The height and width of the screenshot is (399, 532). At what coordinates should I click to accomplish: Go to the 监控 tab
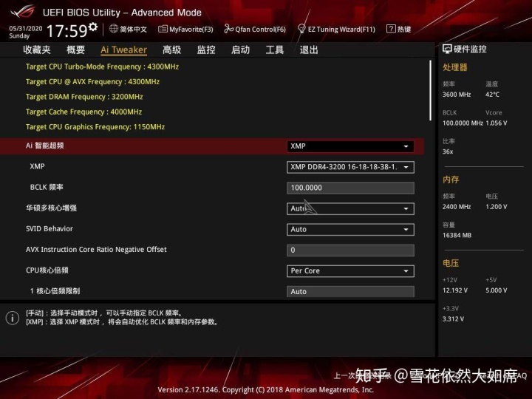point(206,50)
